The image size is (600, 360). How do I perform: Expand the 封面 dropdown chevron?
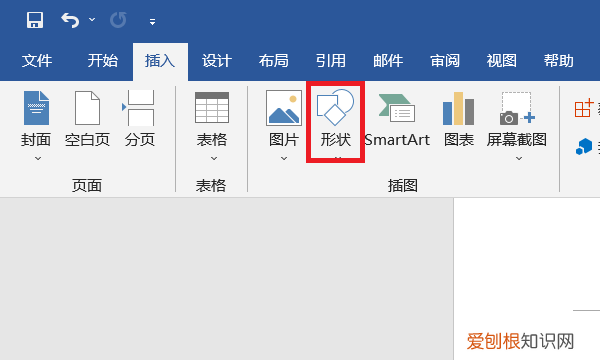pos(38,158)
